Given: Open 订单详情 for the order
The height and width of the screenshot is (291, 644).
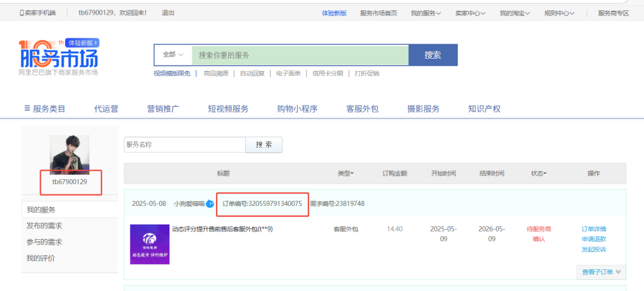Looking at the screenshot, I should [x=594, y=229].
